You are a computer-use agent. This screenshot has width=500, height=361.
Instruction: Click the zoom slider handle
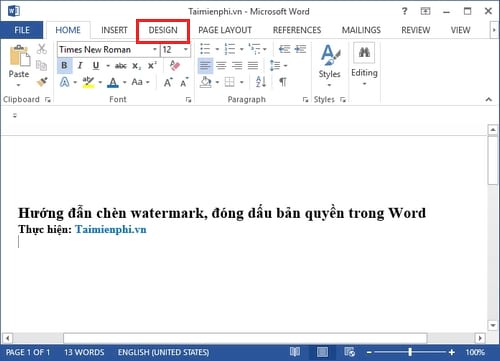[x=410, y=352]
